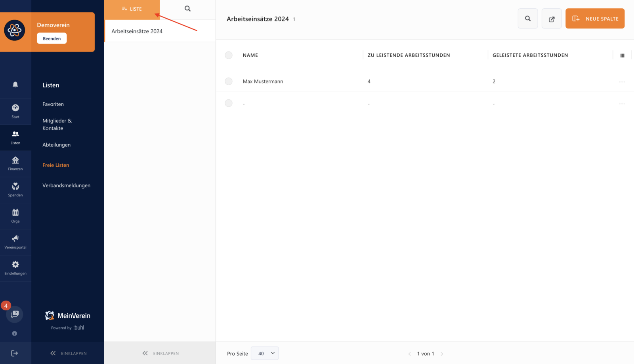Select all rows checkbox in header
634x364 pixels.
(229, 55)
